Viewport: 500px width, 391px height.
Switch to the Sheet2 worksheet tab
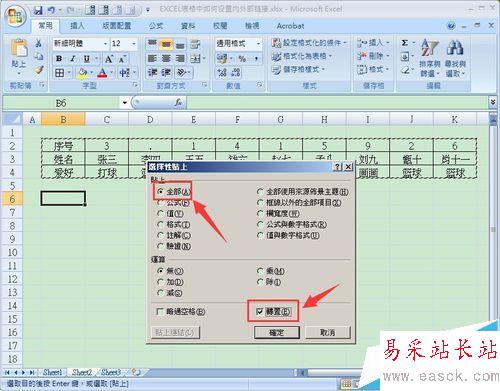pos(82,372)
